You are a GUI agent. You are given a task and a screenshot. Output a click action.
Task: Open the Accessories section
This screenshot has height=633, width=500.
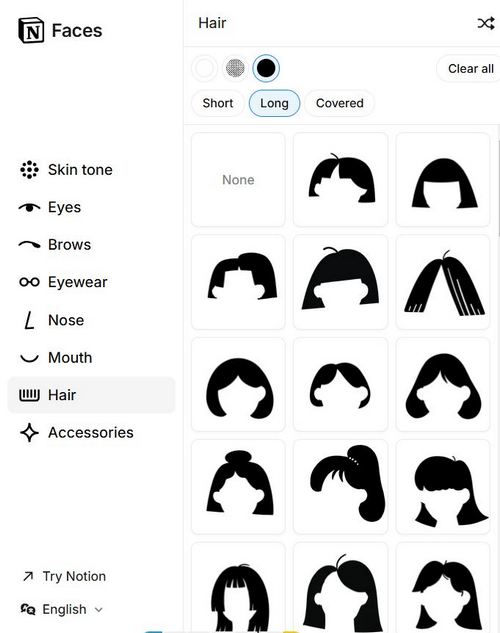[x=77, y=432]
